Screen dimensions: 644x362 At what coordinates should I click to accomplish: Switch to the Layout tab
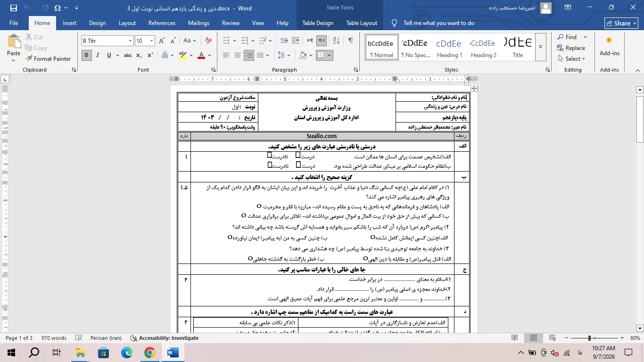pos(127,23)
